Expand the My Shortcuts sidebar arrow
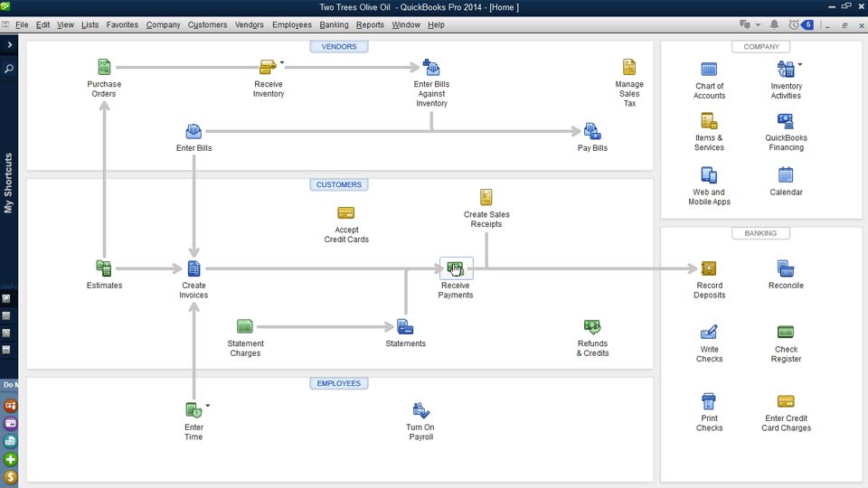This screenshot has height=488, width=868. point(9,45)
